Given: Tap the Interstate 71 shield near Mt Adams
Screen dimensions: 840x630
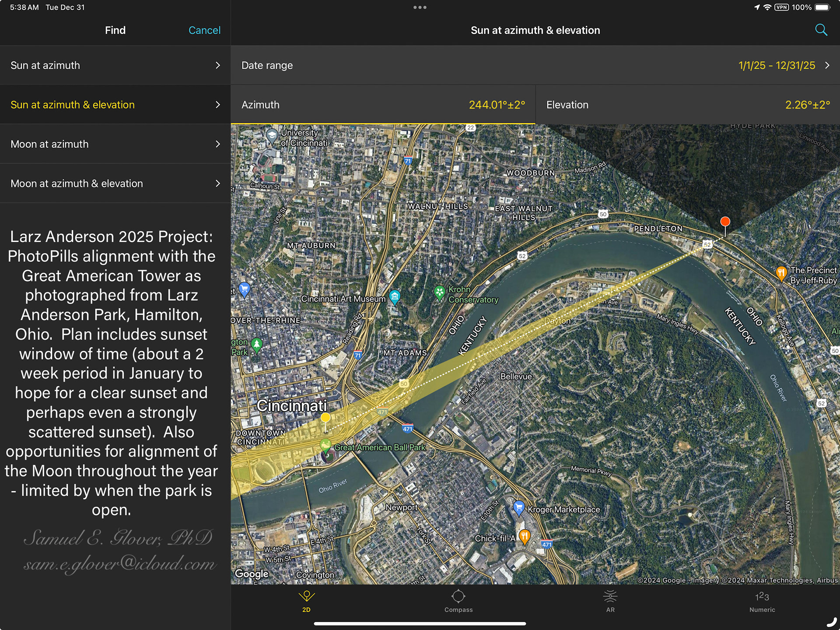Looking at the screenshot, I should [x=358, y=355].
